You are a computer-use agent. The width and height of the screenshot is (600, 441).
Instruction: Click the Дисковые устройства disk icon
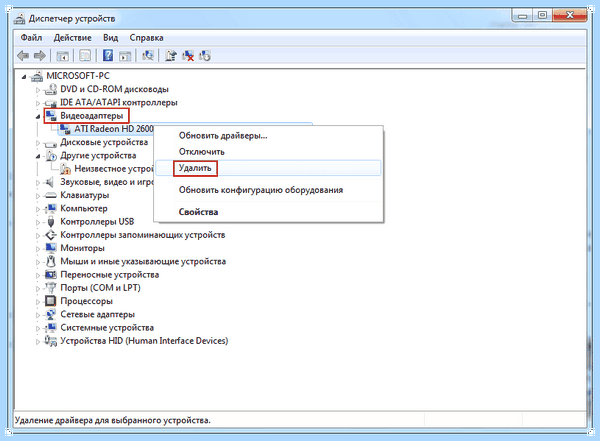[x=51, y=143]
